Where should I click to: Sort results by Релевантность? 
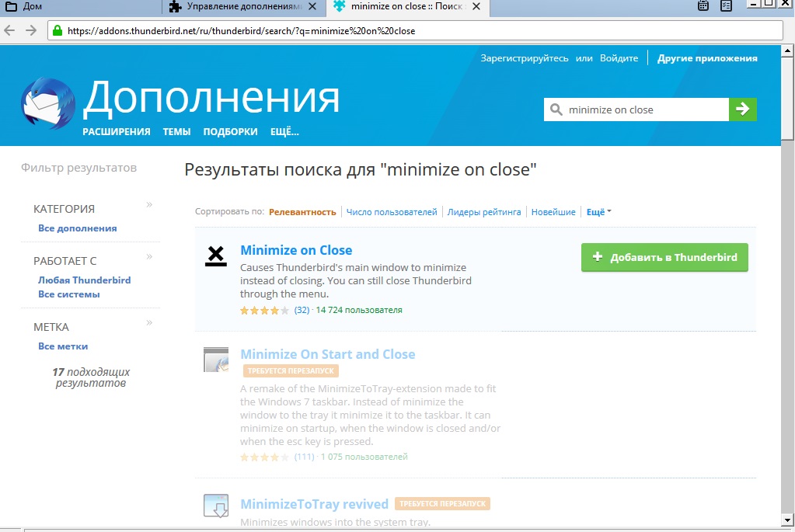(302, 212)
